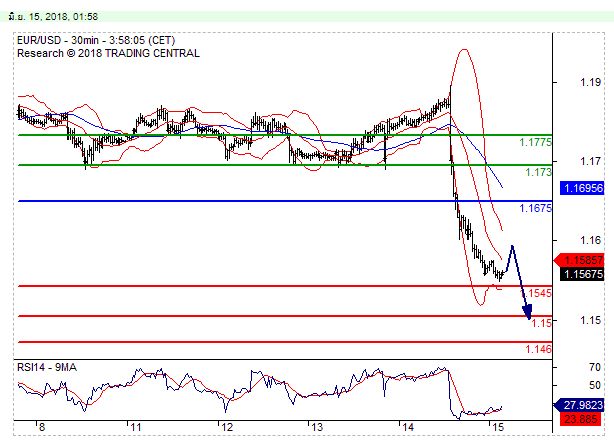Click the RSI axis label 70
614x443 pixels.
click(595, 367)
